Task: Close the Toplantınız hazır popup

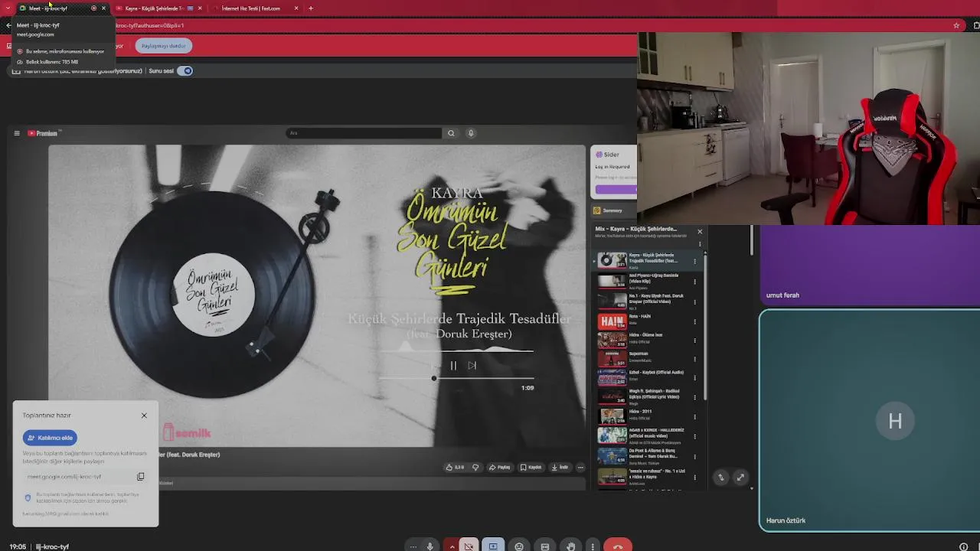Action: point(144,416)
